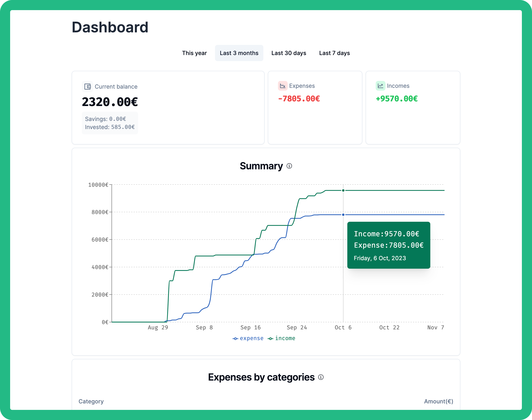Image resolution: width=532 pixels, height=420 pixels.
Task: Select the Last 30 days tab
Action: pyautogui.click(x=288, y=53)
